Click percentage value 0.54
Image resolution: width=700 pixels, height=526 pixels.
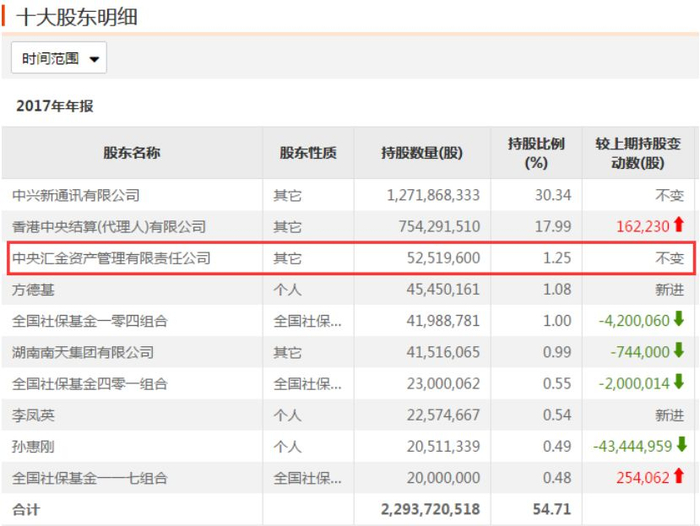pos(557,415)
